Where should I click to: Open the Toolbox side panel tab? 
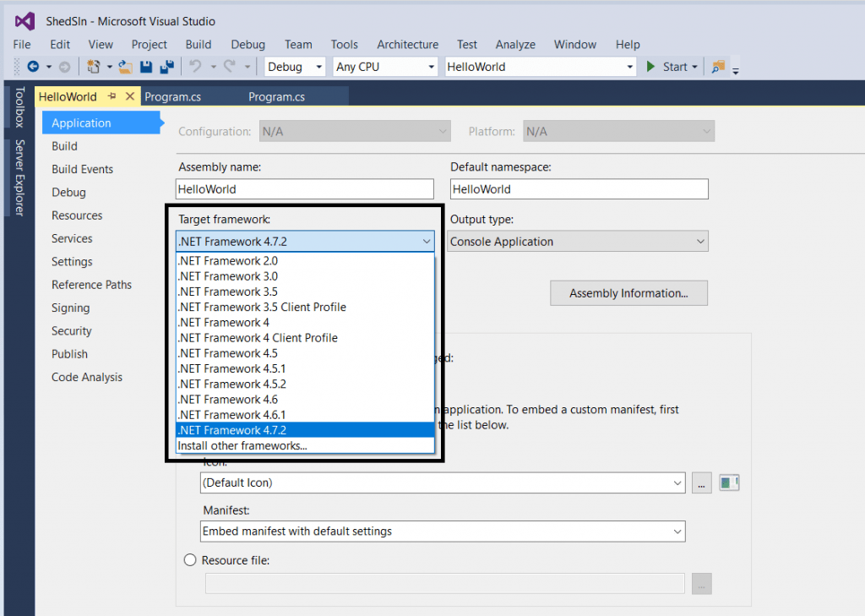coord(20,107)
